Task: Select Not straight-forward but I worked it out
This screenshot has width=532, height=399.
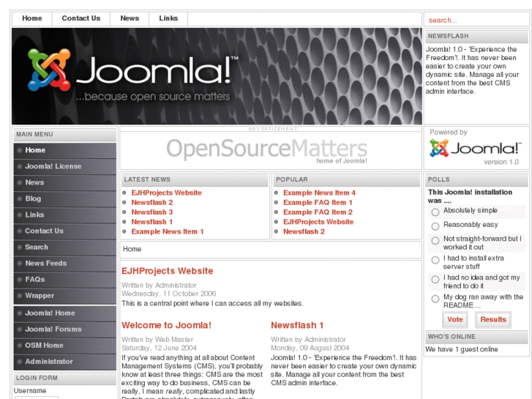Action: pos(435,241)
